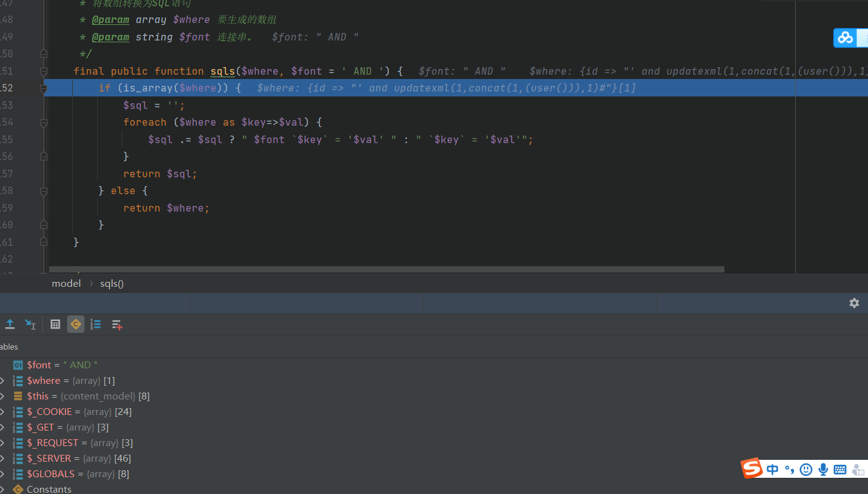Open debugger panel settings gear
Viewport: 868px width, 494px height.
[854, 303]
